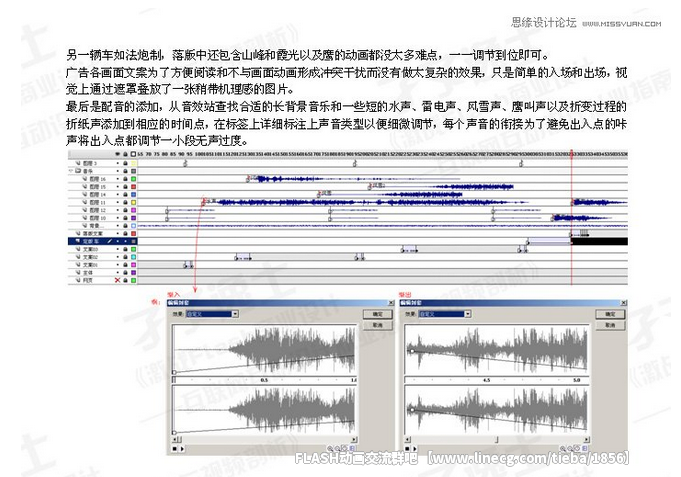
Task: Click green outline color swatch of 图层 16
Action: (133, 179)
